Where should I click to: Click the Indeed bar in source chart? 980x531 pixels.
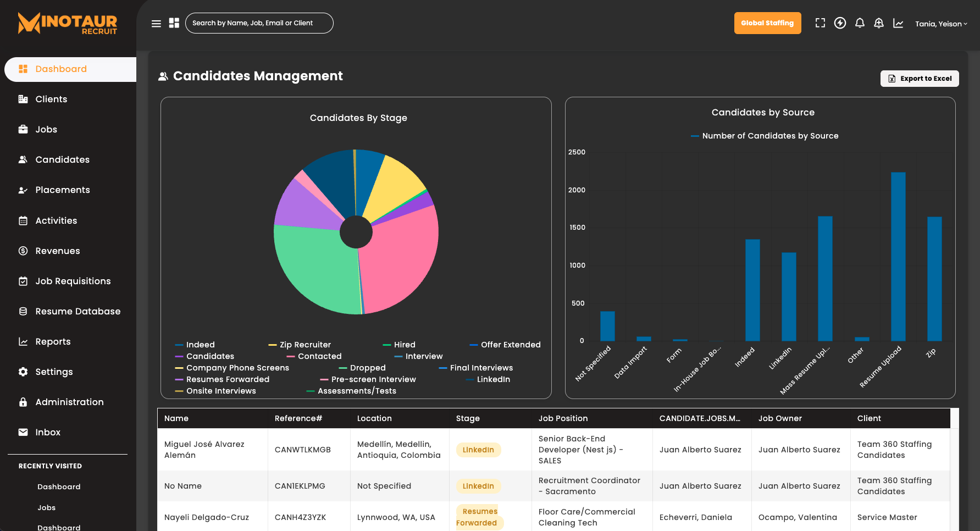click(x=752, y=290)
